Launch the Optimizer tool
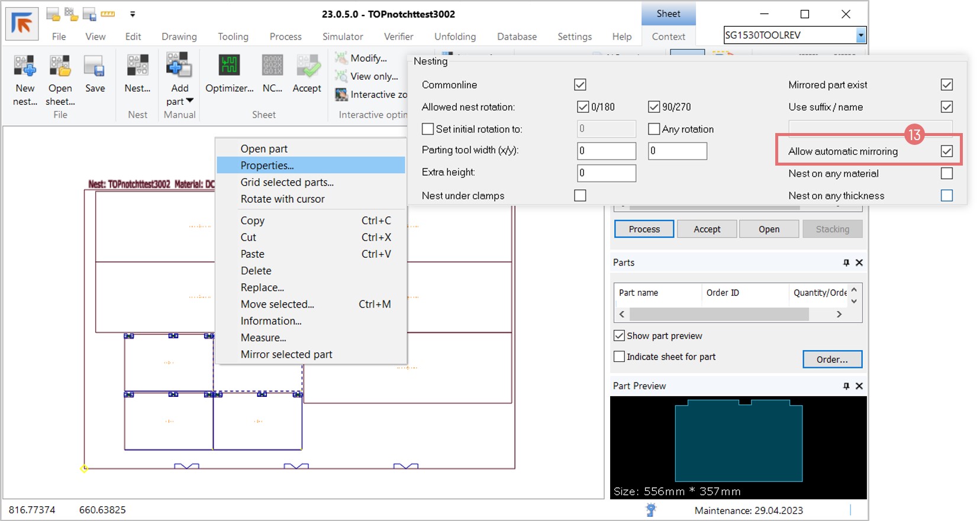 (229, 66)
